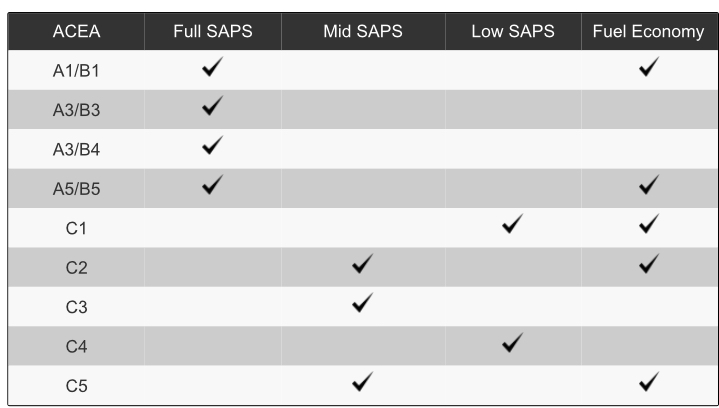719x408 pixels.
Task: Select the A5/B5 row label
Action: click(76, 187)
